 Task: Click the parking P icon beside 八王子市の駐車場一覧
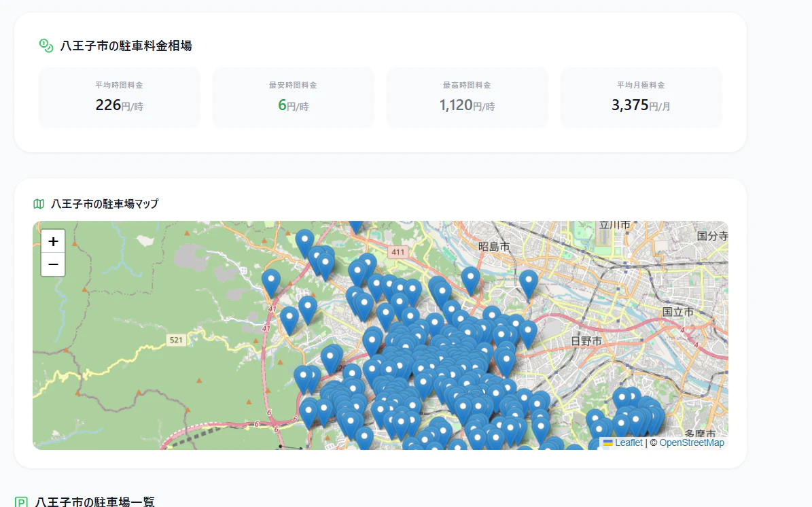21,502
